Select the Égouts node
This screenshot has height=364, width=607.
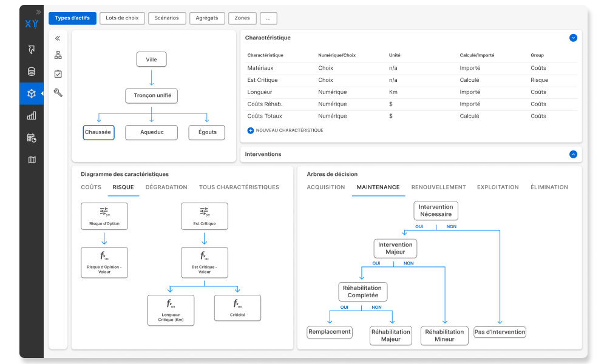point(207,132)
